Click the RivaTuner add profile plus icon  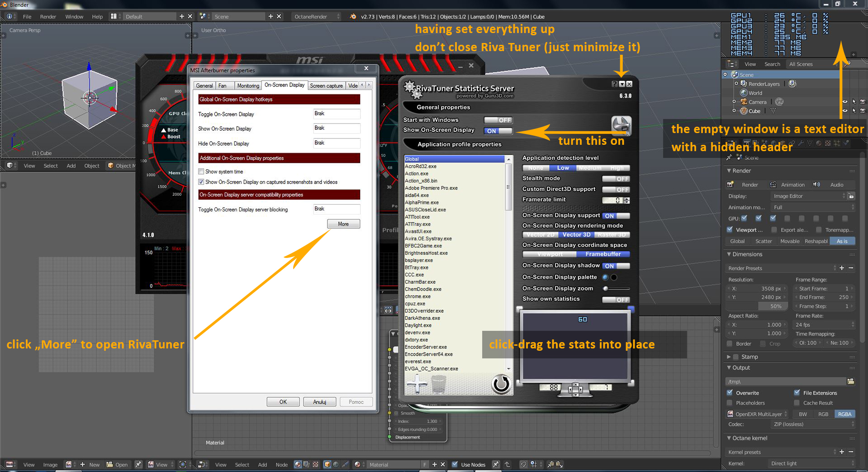[417, 385]
